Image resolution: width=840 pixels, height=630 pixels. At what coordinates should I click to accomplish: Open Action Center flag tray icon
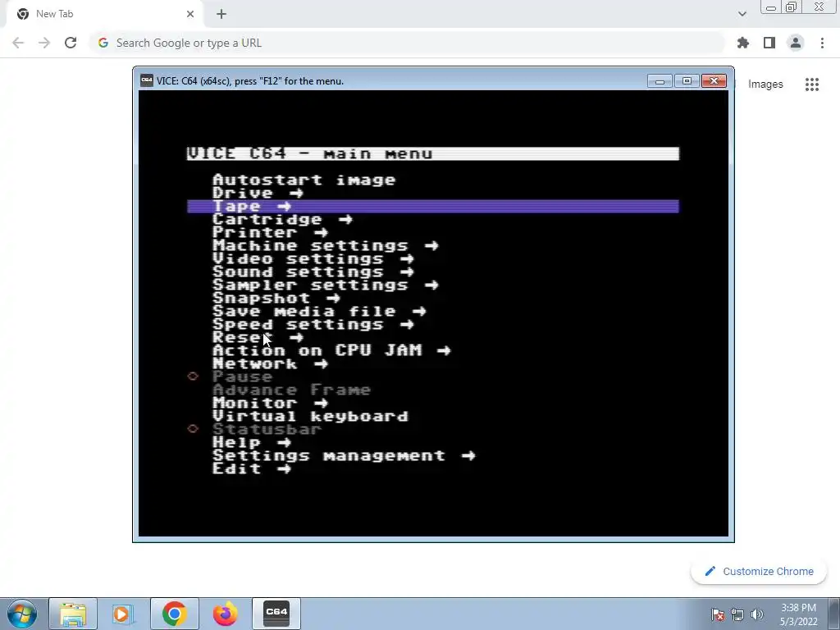[718, 614]
